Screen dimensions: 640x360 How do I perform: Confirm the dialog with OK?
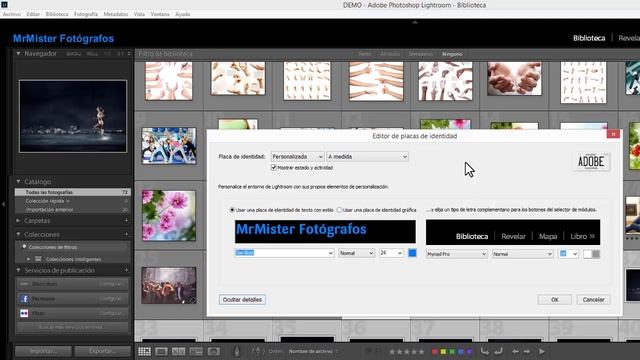[x=554, y=300]
